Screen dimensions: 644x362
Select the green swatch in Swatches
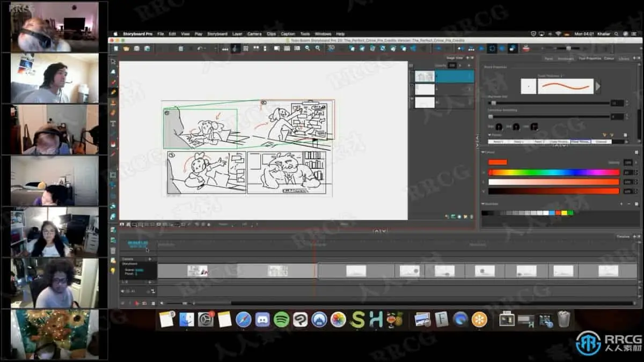(570, 213)
